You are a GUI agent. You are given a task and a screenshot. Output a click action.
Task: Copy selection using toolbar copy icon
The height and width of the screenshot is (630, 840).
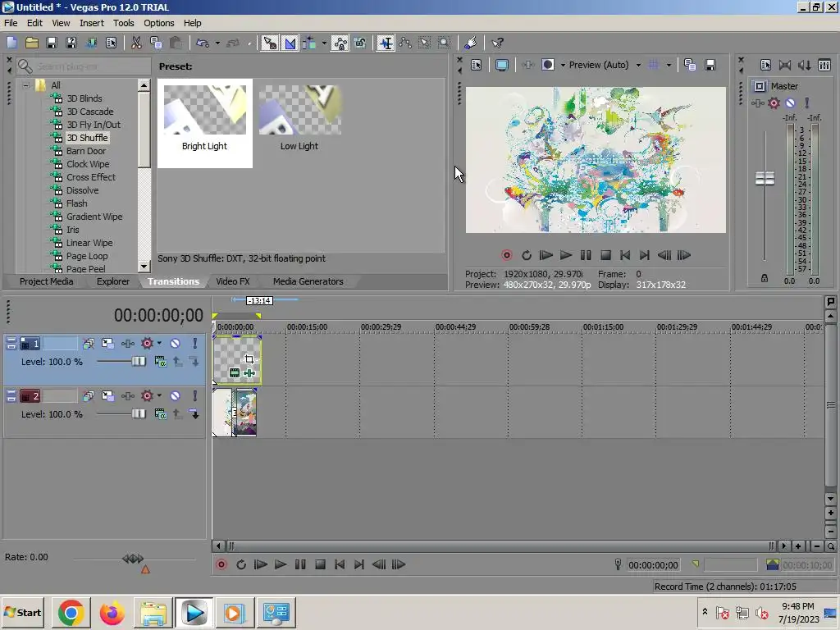click(x=156, y=43)
